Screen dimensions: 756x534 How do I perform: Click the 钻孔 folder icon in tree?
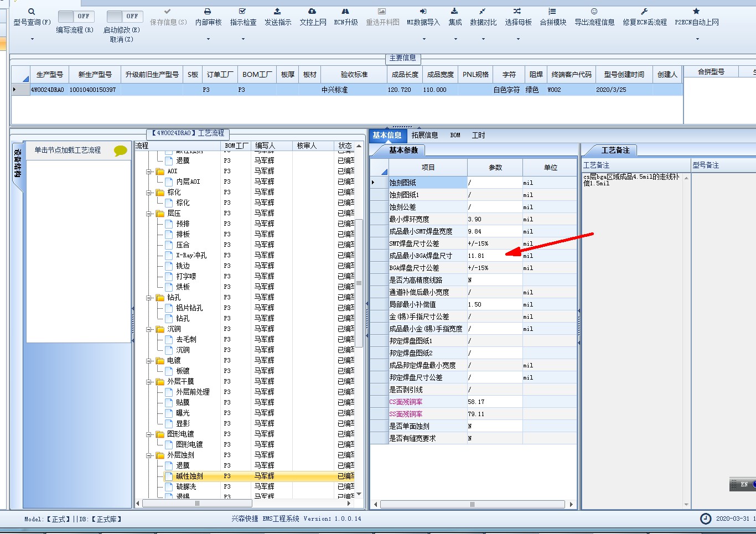tap(160, 298)
